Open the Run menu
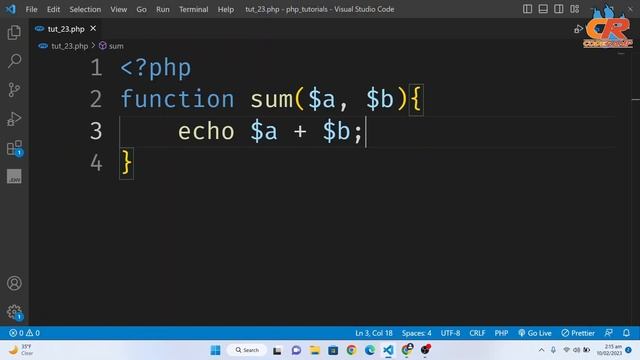The height and width of the screenshot is (360, 640). (x=162, y=9)
